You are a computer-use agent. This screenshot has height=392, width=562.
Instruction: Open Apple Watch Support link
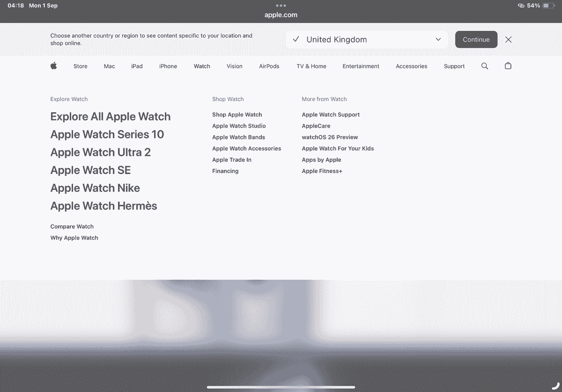tap(331, 115)
